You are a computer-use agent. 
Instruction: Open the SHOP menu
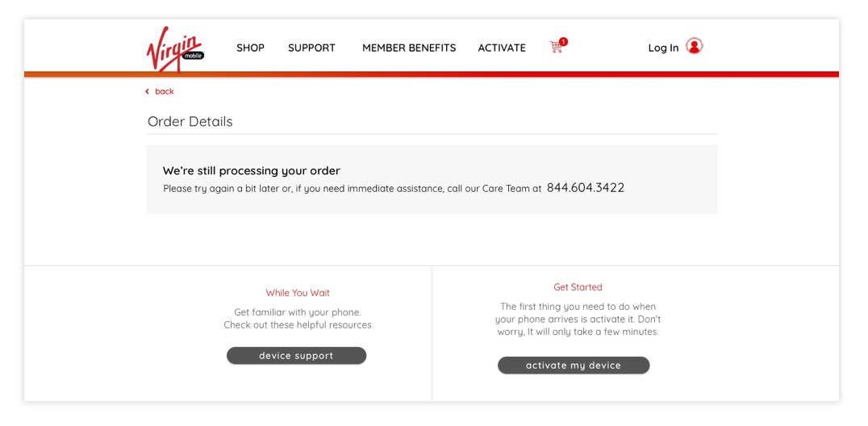[x=250, y=48]
